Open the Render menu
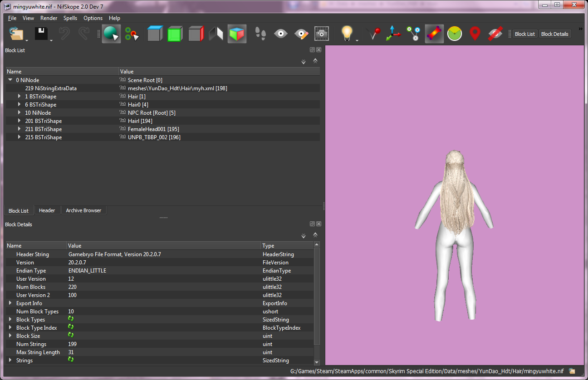Screen dimensions: 588x380 (x=49, y=18)
